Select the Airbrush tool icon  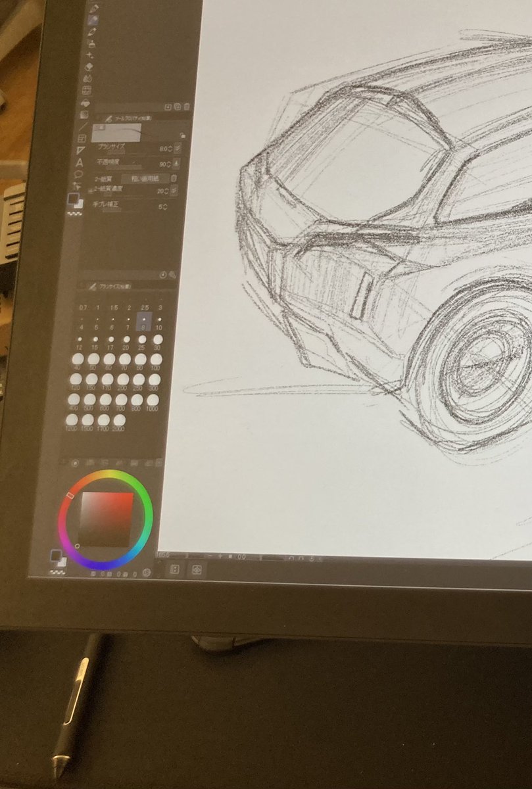pyautogui.click(x=91, y=43)
